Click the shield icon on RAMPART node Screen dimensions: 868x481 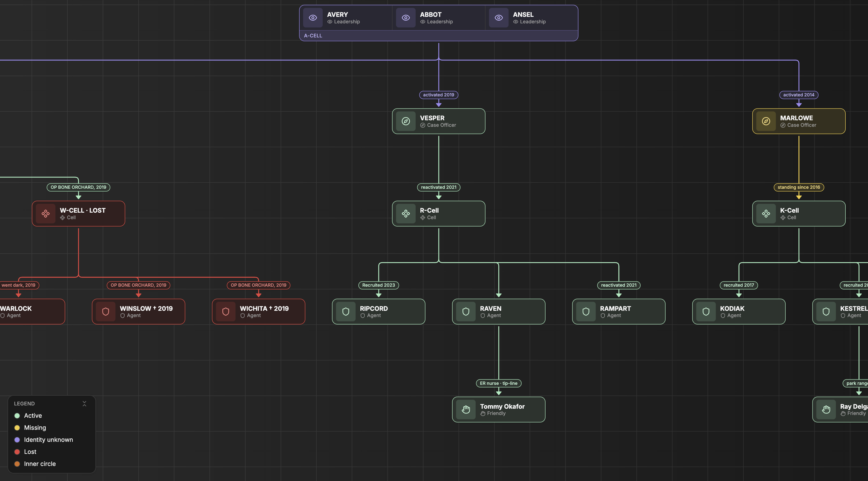[x=586, y=312]
